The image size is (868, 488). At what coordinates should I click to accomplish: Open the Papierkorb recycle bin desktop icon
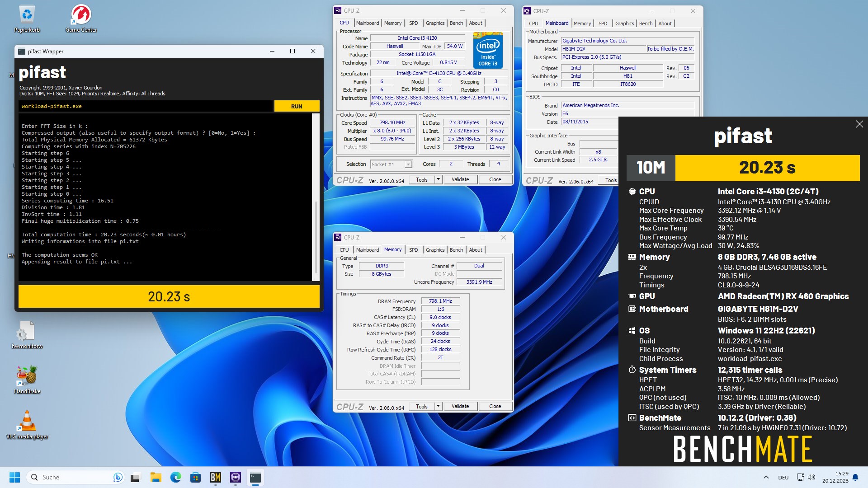[x=27, y=18]
